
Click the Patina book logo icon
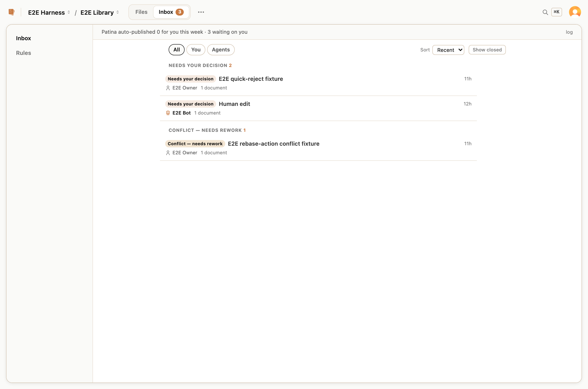[11, 12]
